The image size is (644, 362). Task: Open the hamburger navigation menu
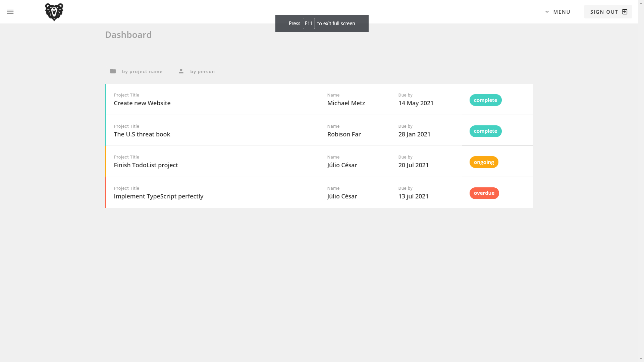point(10,12)
